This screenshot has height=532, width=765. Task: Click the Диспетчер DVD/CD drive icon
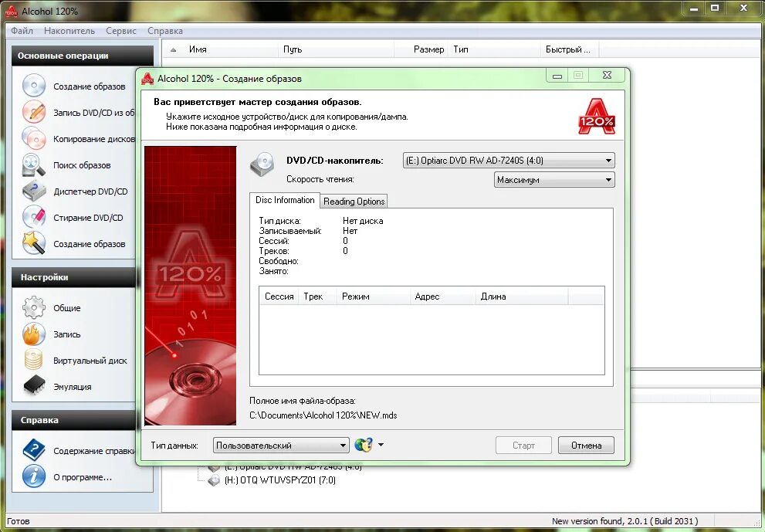pyautogui.click(x=34, y=191)
